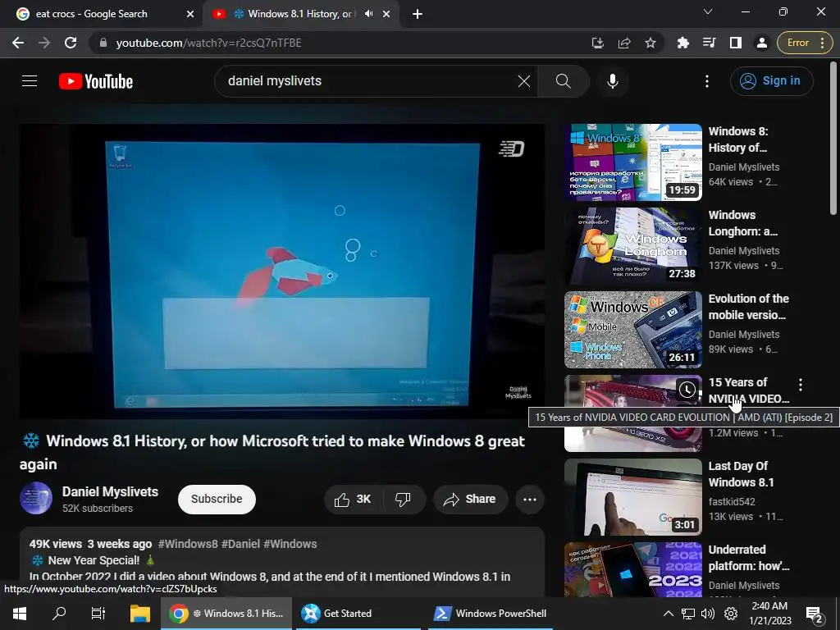The image size is (840, 630).
Task: Share the video
Action: coord(470,500)
